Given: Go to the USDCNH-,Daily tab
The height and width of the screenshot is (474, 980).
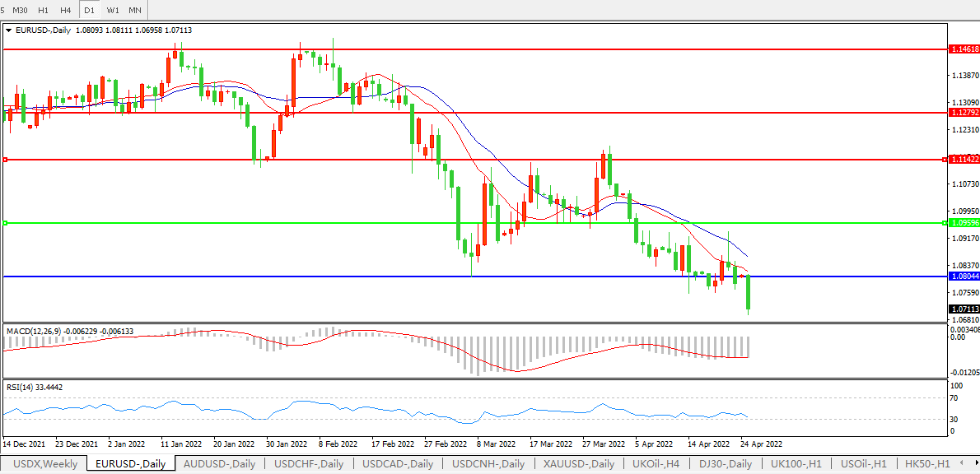Looking at the screenshot, I should [486, 464].
